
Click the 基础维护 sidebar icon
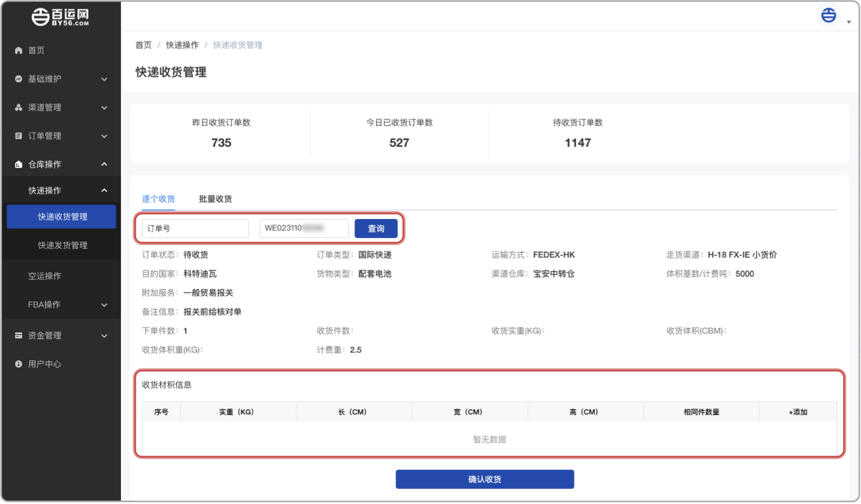(x=18, y=80)
